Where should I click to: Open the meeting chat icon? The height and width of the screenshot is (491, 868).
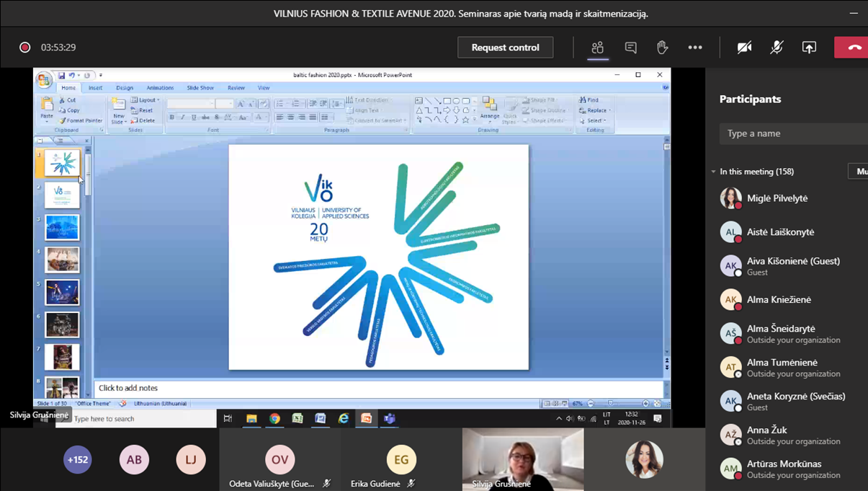click(630, 48)
